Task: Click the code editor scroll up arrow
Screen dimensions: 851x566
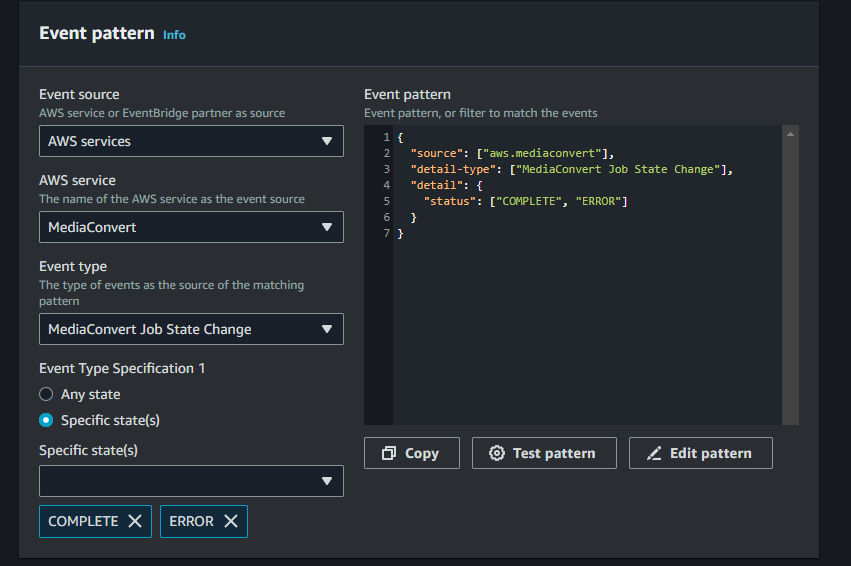Action: click(x=790, y=134)
